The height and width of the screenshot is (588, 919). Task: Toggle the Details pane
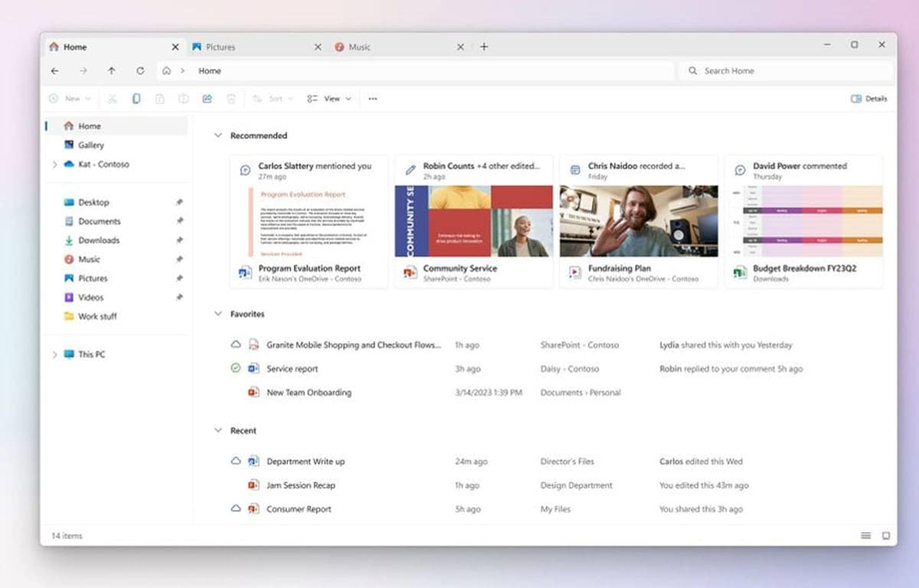[869, 99]
